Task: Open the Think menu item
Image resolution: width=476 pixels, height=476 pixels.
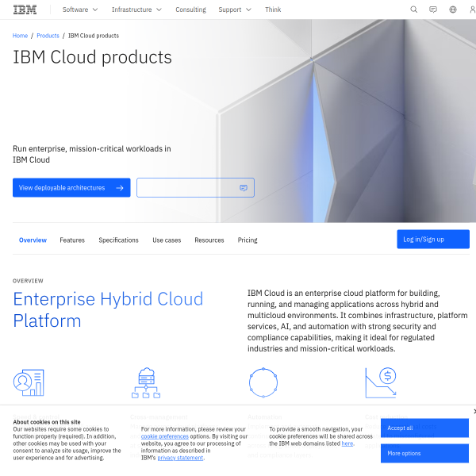Action: 273,10
